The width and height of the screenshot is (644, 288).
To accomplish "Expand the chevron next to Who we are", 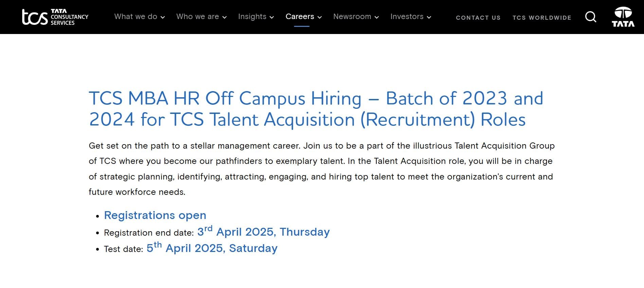I will (x=225, y=17).
